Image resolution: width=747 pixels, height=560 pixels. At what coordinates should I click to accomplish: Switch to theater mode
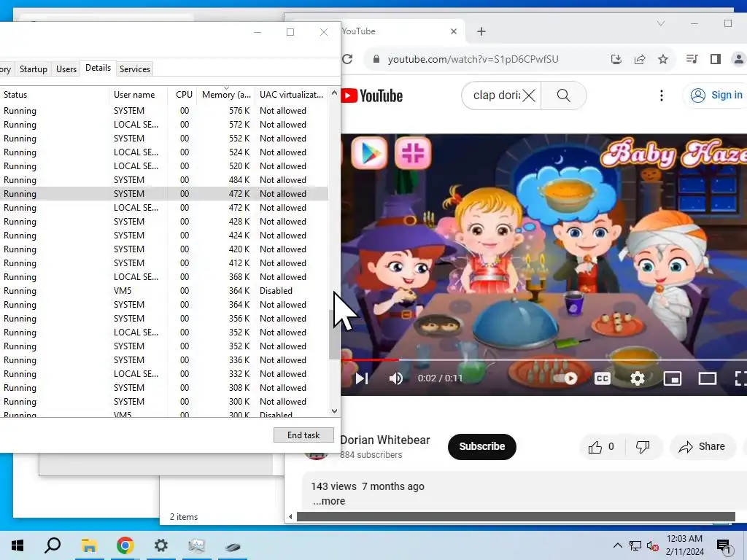708,378
